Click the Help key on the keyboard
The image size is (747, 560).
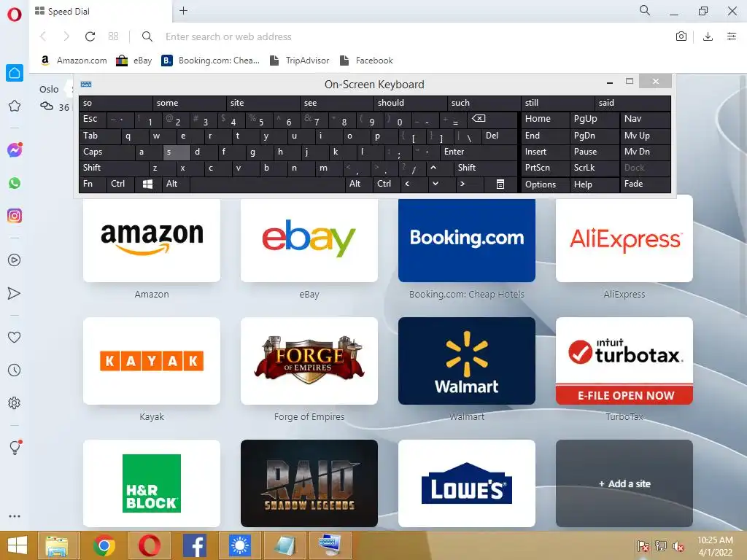click(x=595, y=184)
